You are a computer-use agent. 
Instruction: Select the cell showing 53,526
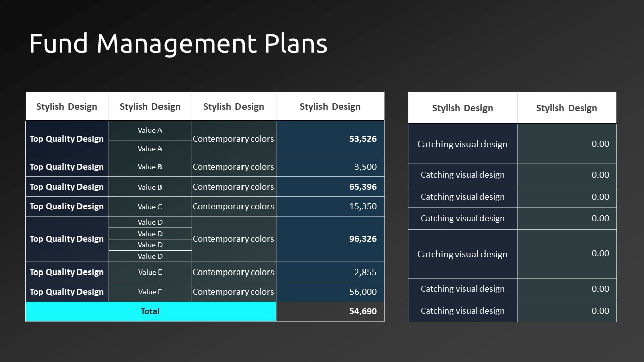(330, 139)
